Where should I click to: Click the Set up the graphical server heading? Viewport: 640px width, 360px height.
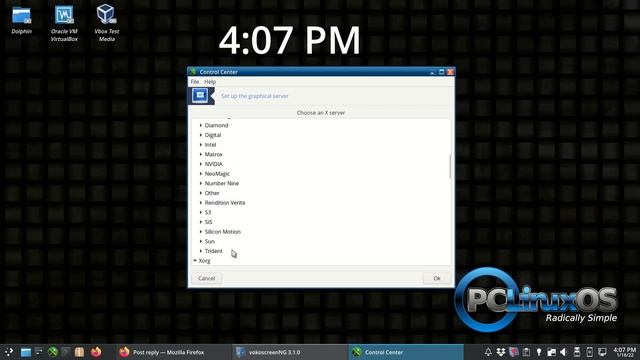tap(254, 96)
